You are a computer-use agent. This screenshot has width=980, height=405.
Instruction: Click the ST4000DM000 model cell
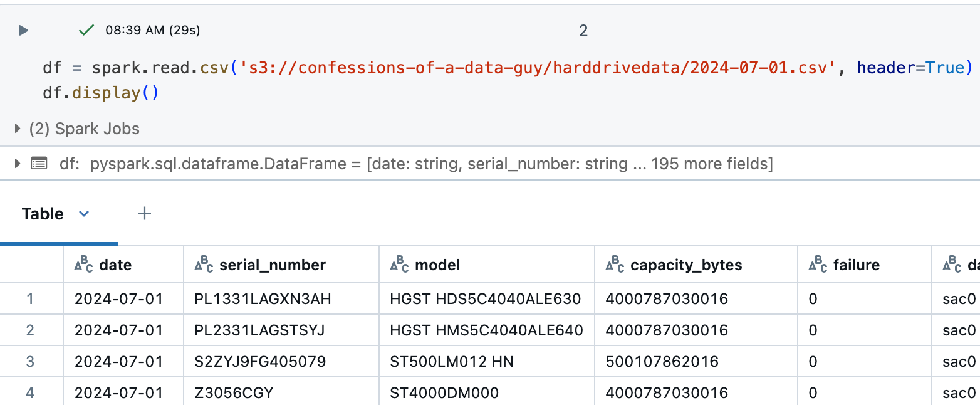(444, 393)
